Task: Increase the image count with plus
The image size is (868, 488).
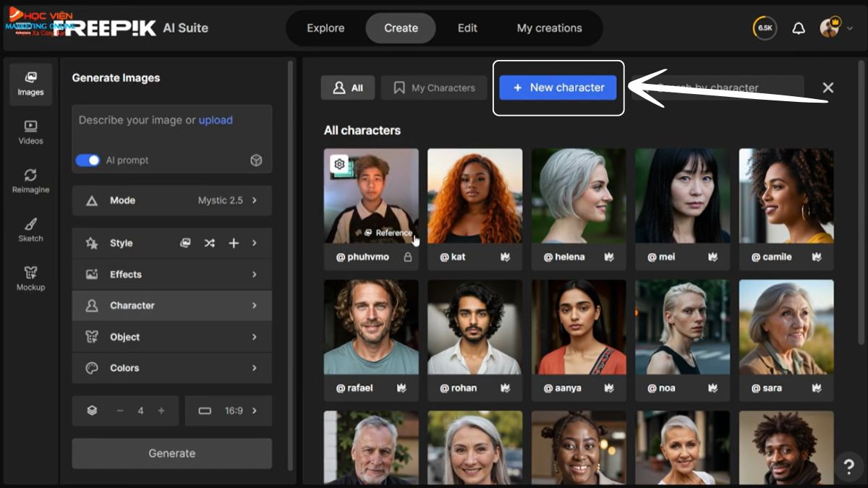Action: pyautogui.click(x=161, y=411)
